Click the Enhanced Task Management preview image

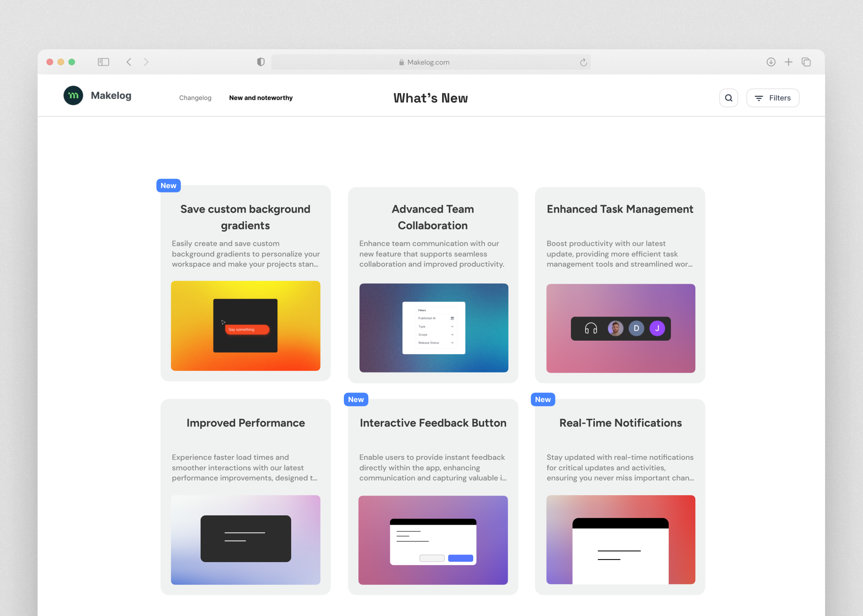click(x=620, y=328)
